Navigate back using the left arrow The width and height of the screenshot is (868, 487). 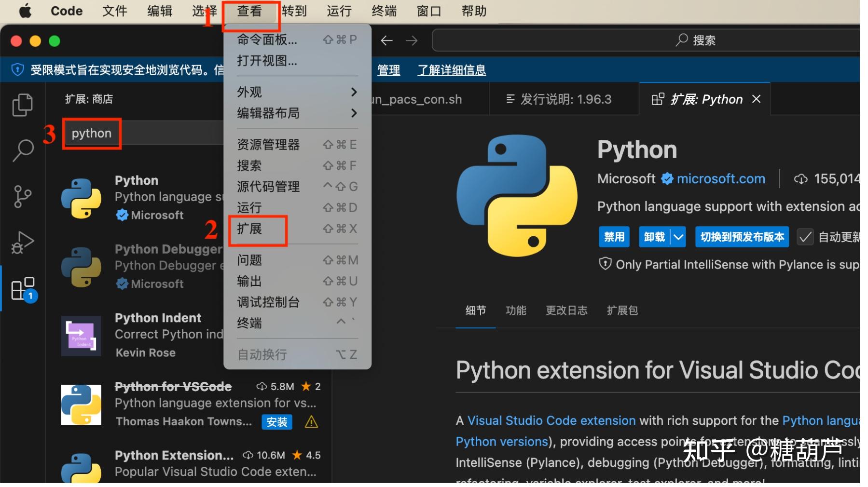point(386,41)
